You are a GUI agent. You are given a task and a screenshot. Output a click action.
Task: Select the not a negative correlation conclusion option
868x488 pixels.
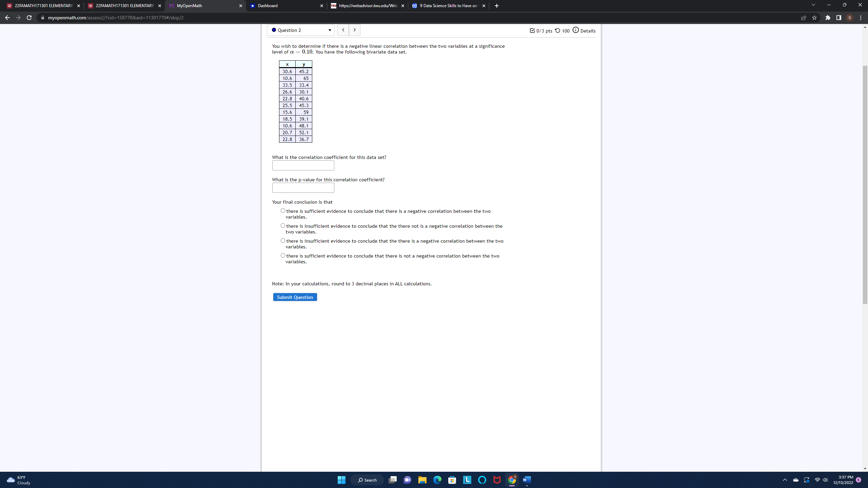283,255
